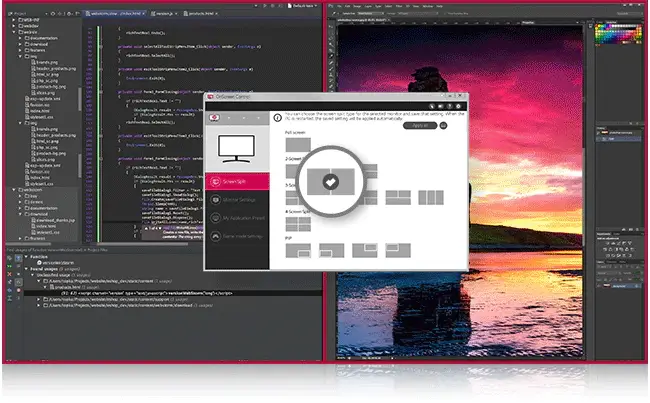
Task: Close the products.html editor tab
Action: pos(216,14)
